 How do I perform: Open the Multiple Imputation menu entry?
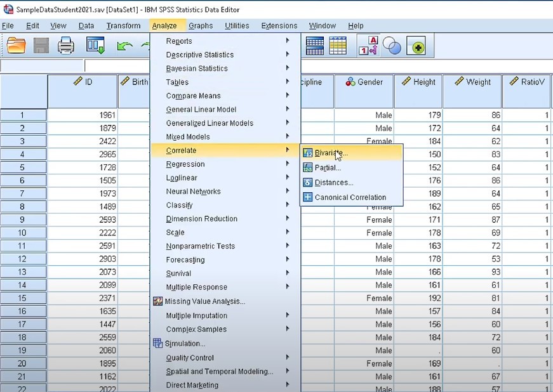click(x=226, y=316)
